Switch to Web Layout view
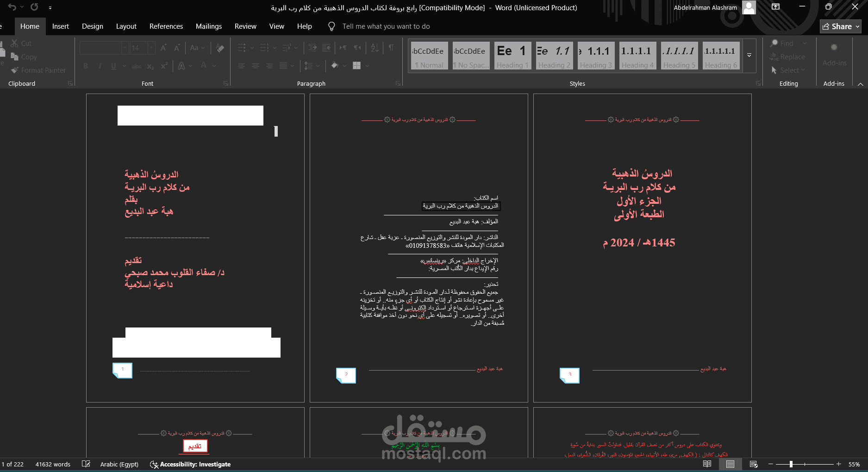Image resolution: width=868 pixels, height=472 pixels. (x=753, y=464)
